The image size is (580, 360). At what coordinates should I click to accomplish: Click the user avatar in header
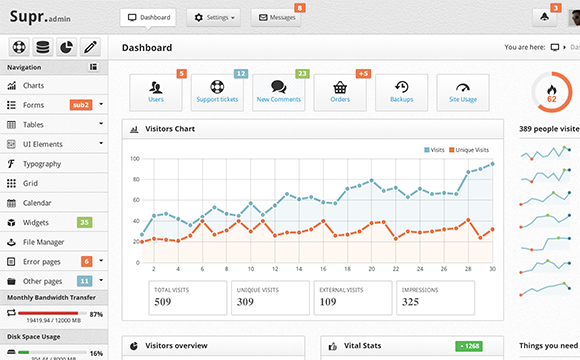[x=574, y=17]
